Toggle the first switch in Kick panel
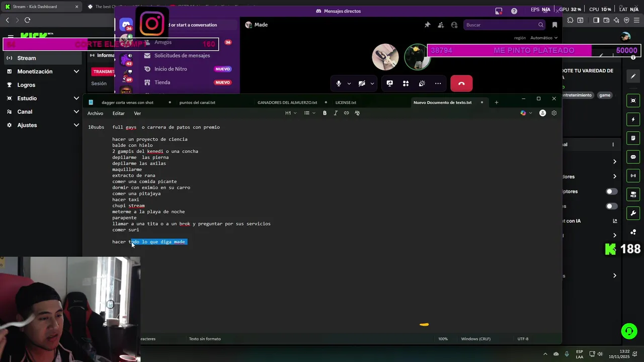Image resolution: width=644 pixels, height=362 pixels. click(611, 192)
